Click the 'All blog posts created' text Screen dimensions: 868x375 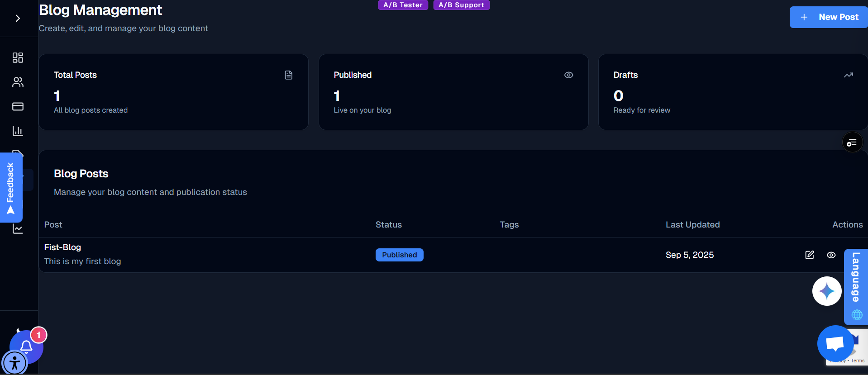pyautogui.click(x=91, y=110)
